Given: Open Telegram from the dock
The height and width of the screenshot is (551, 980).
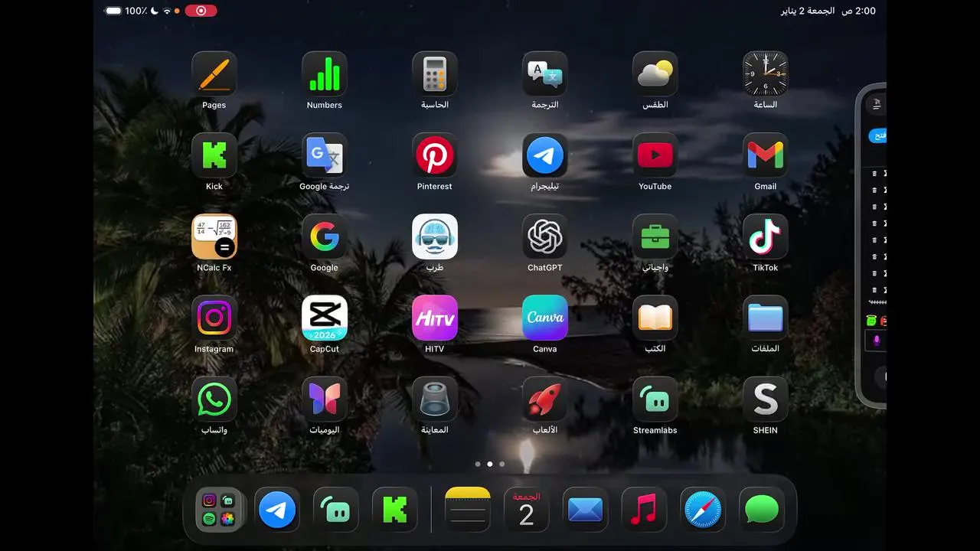Looking at the screenshot, I should pyautogui.click(x=277, y=510).
